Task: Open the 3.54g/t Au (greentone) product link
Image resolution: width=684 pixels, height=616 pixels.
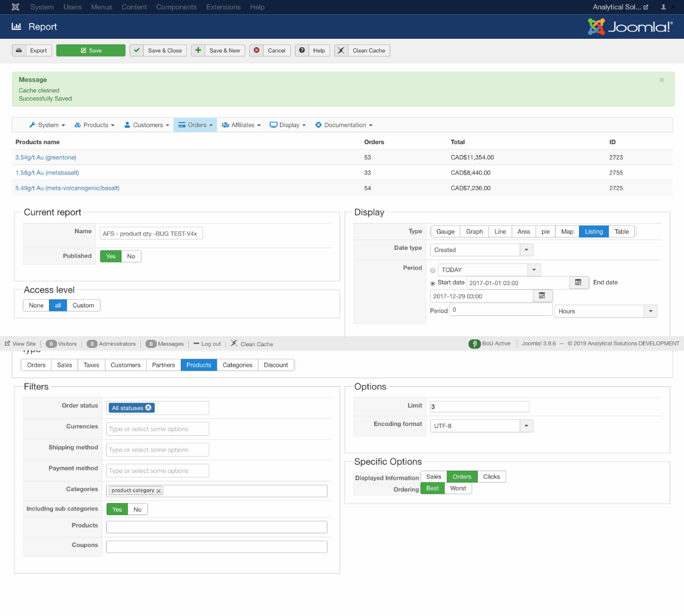Action: [46, 157]
